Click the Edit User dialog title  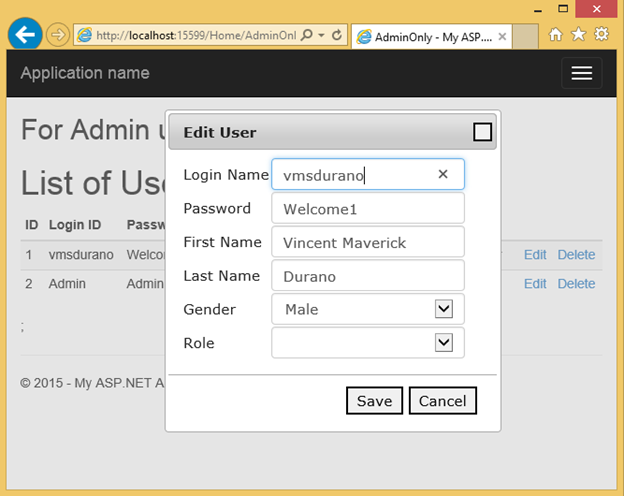(220, 133)
